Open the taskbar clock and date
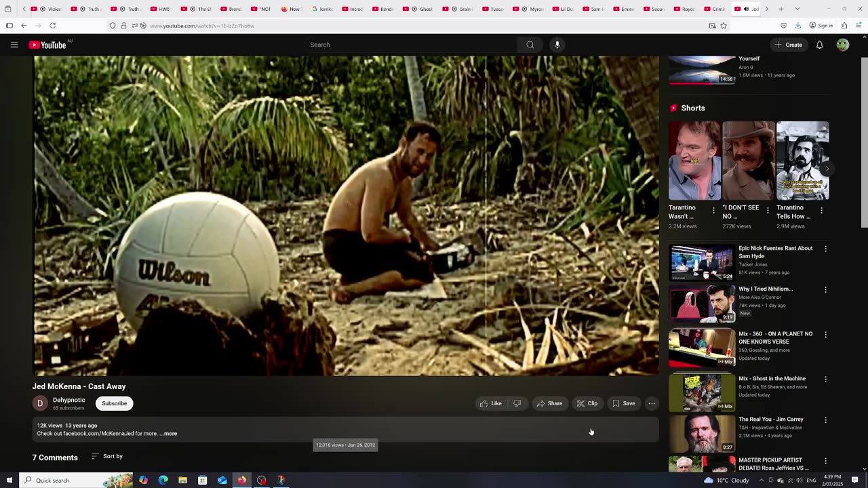Image resolution: width=868 pixels, height=488 pixels. pyautogui.click(x=832, y=480)
